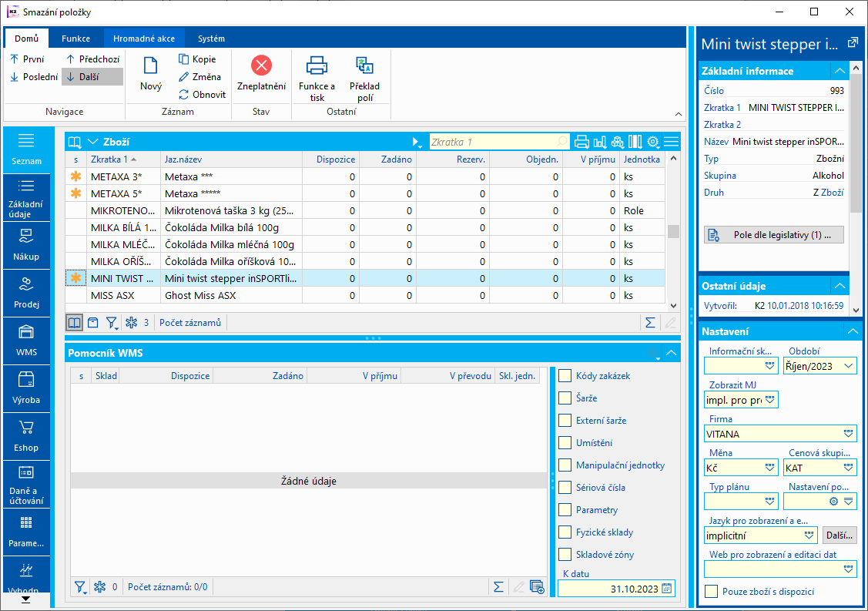This screenshot has height=611, width=868.
Task: Click the Zkratka 1 search field
Action: (493, 142)
